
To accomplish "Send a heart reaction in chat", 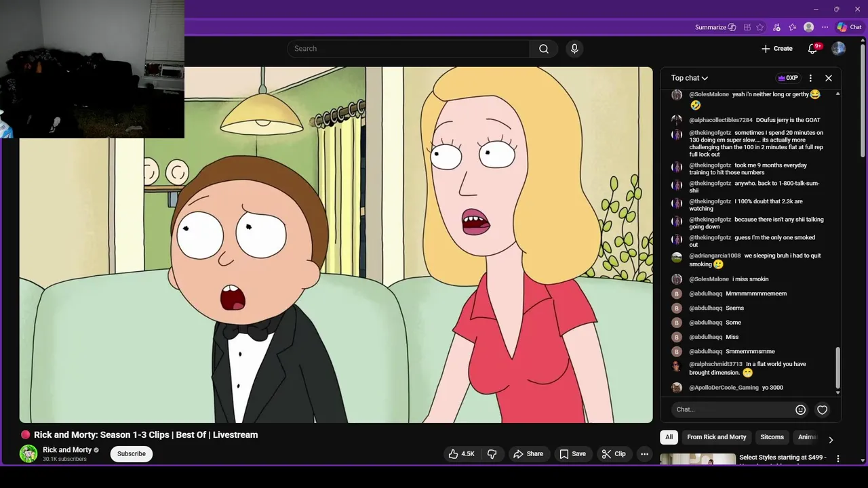I will click(x=822, y=409).
